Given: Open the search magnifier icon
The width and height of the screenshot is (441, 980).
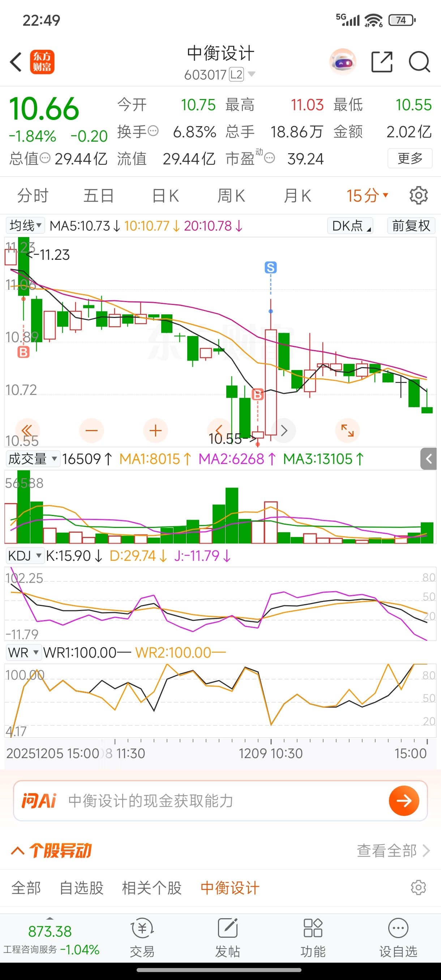Looking at the screenshot, I should click(419, 62).
